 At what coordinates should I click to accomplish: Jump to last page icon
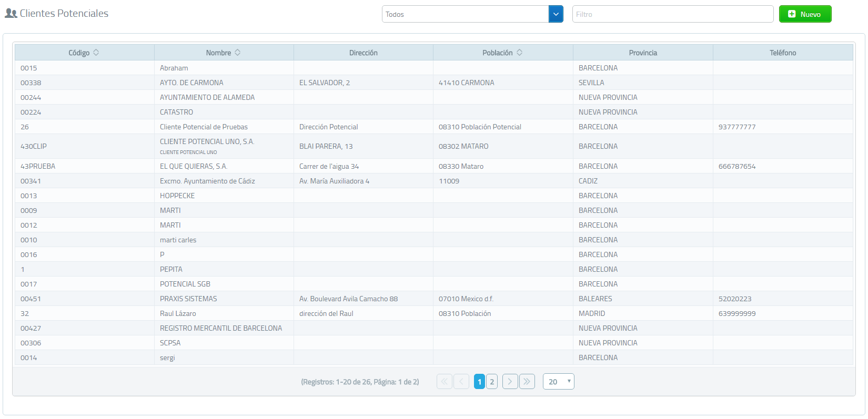(x=527, y=382)
